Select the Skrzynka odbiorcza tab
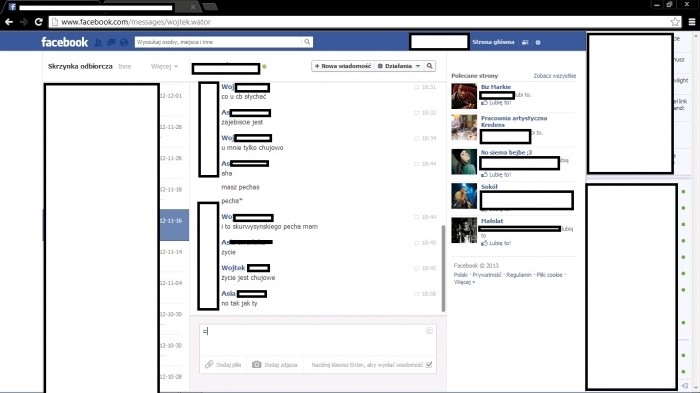The image size is (700, 393). (x=80, y=67)
